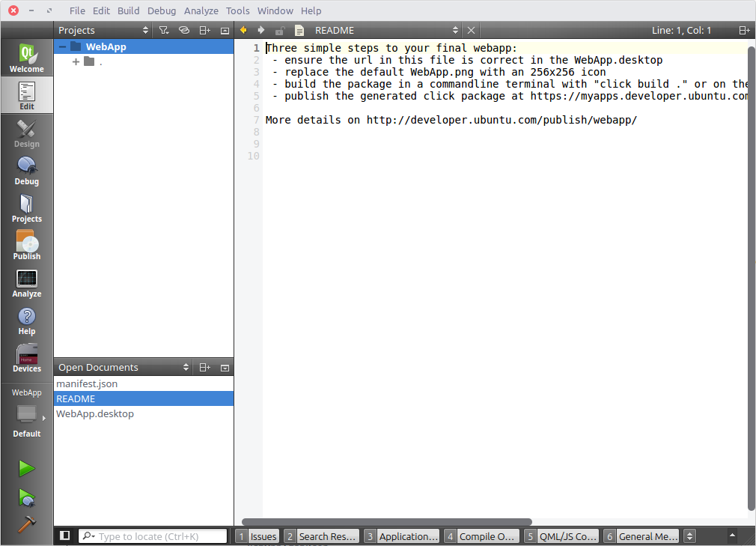This screenshot has width=756, height=546.
Task: Close the Projects pane
Action: pos(225,31)
